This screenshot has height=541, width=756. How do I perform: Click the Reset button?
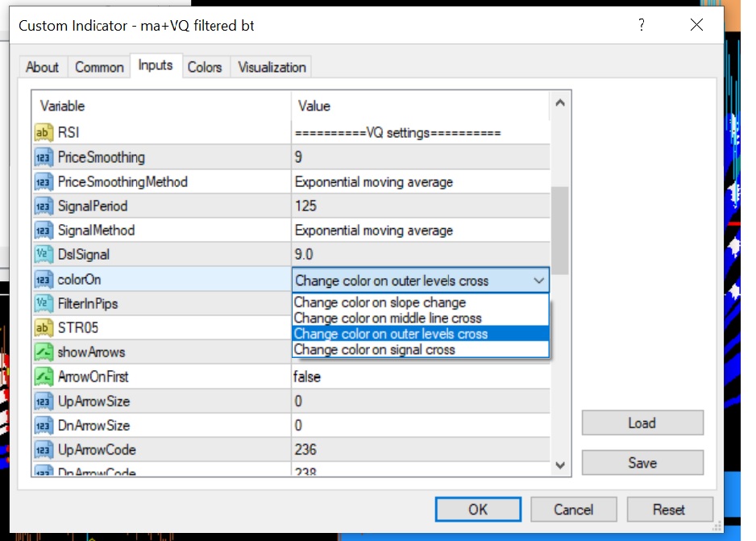tap(669, 510)
